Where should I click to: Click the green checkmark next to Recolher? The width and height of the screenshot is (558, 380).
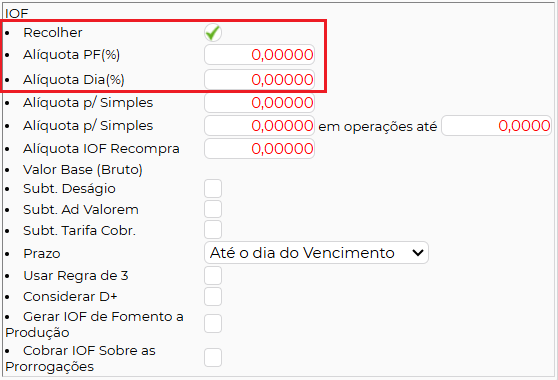213,33
